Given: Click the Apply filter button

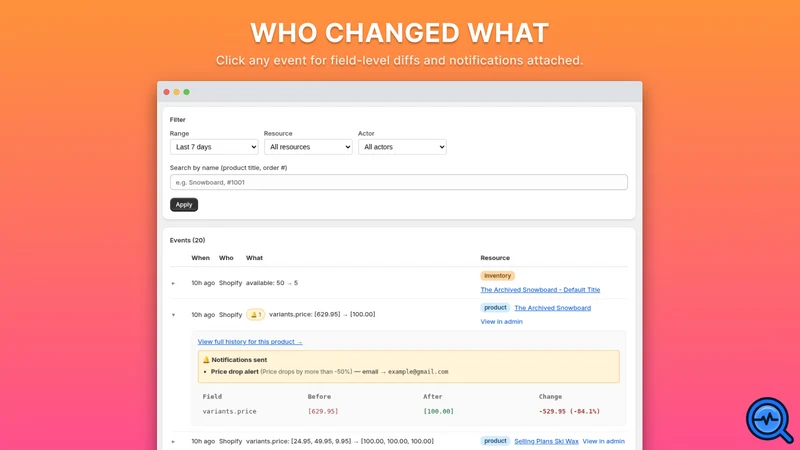Looking at the screenshot, I should pos(184,205).
